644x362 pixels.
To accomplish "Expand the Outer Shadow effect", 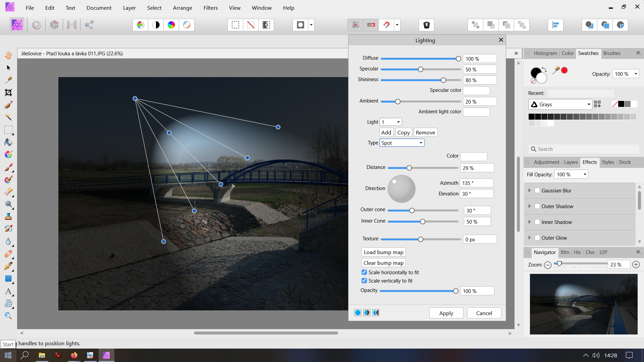I will tap(530, 206).
